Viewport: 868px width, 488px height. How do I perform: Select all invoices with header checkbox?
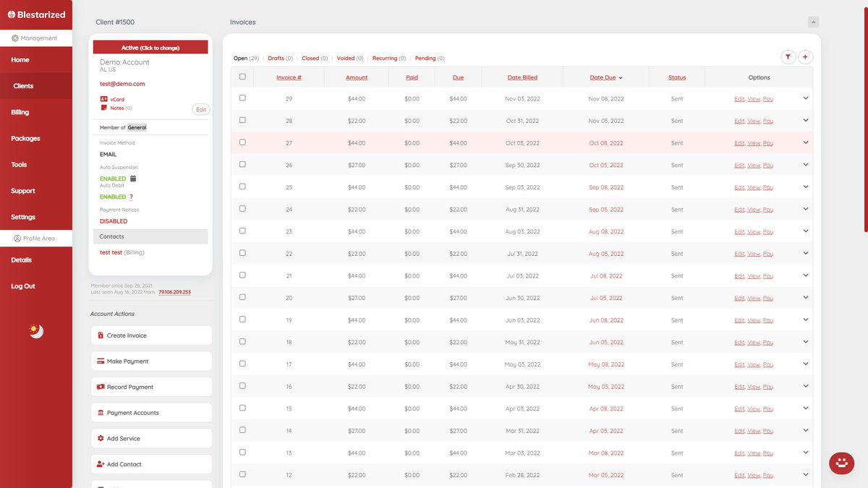tap(242, 76)
